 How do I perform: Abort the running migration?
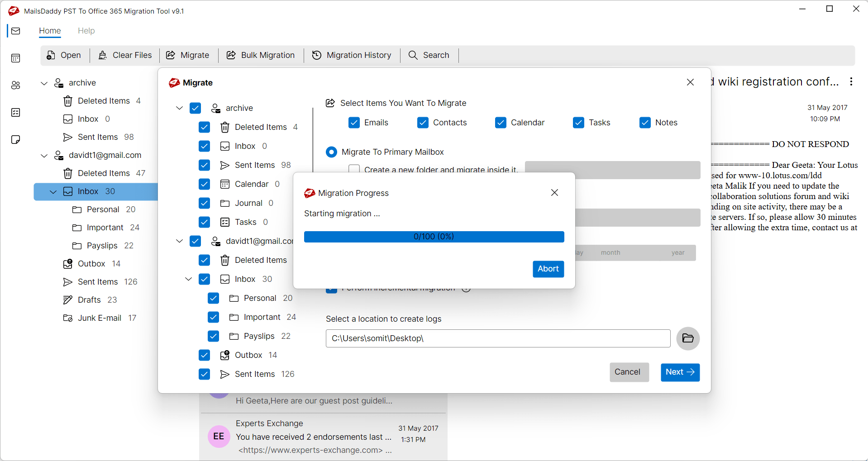548,269
